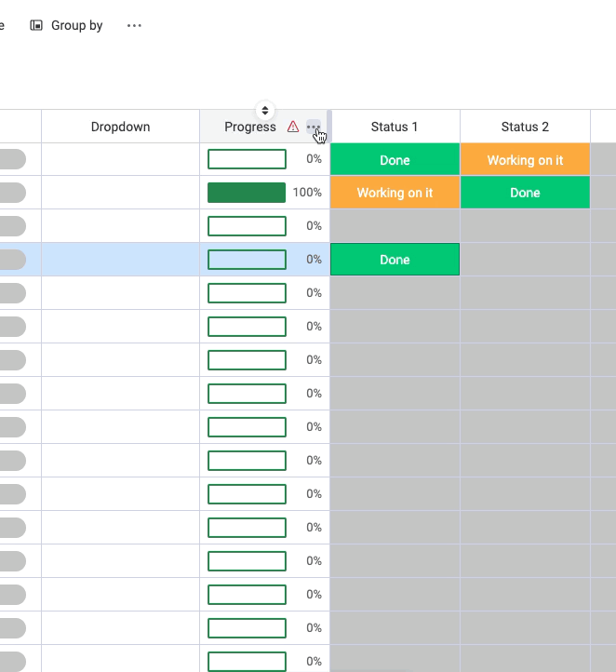The height and width of the screenshot is (672, 616).
Task: Click the empty progress bar in first row
Action: [247, 159]
